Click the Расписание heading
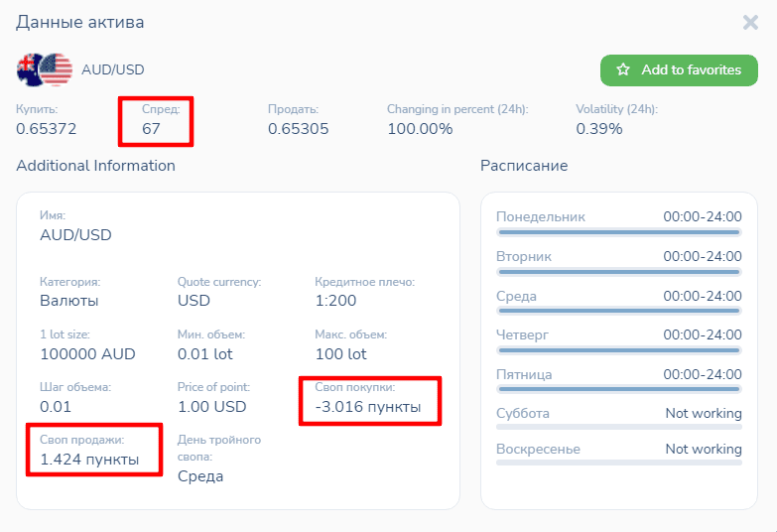Screen dimensions: 777x532 (524, 166)
